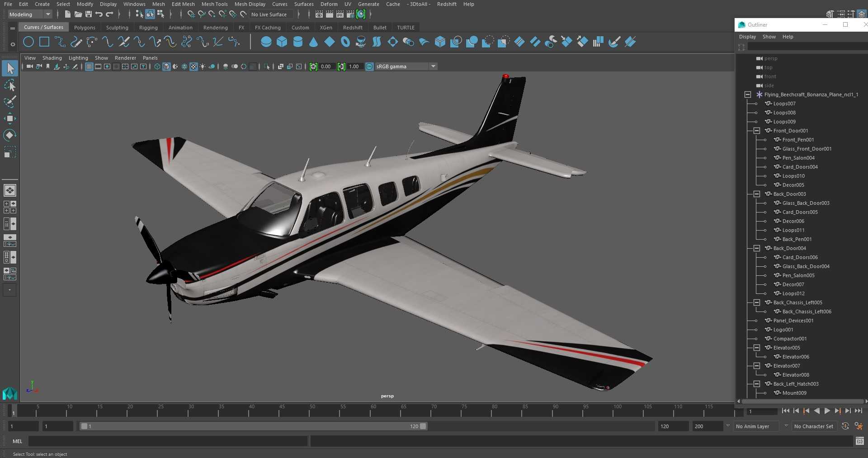Activate the Paint selection tool
Image resolution: width=868 pixels, height=458 pixels.
(x=10, y=101)
